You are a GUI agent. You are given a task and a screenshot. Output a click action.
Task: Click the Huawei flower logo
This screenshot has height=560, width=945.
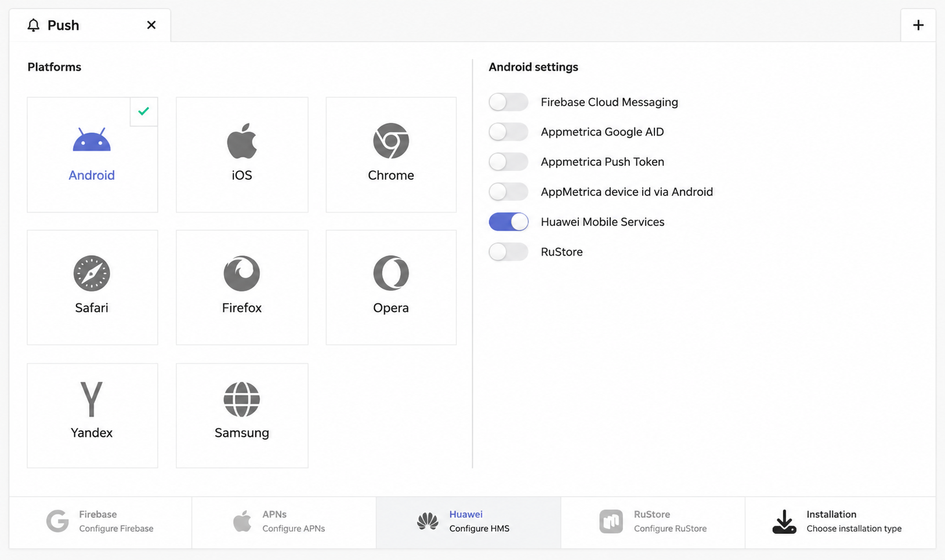point(428,521)
